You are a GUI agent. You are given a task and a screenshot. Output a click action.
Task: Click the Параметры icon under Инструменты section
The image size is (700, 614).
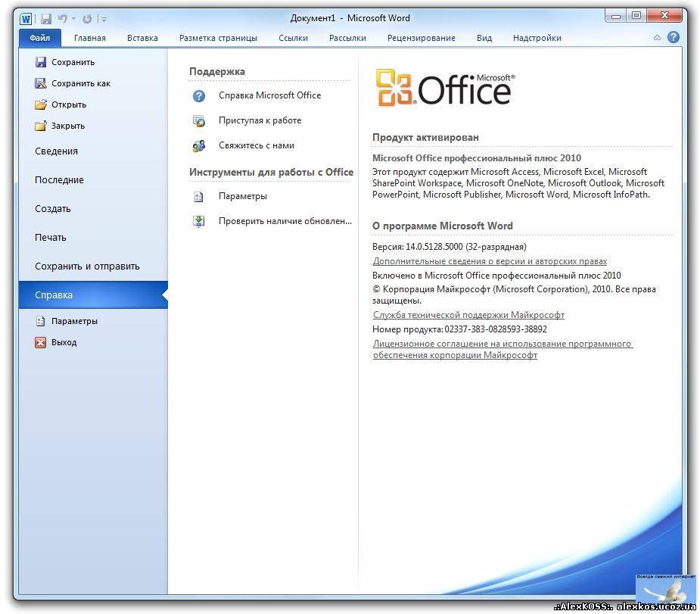(199, 197)
